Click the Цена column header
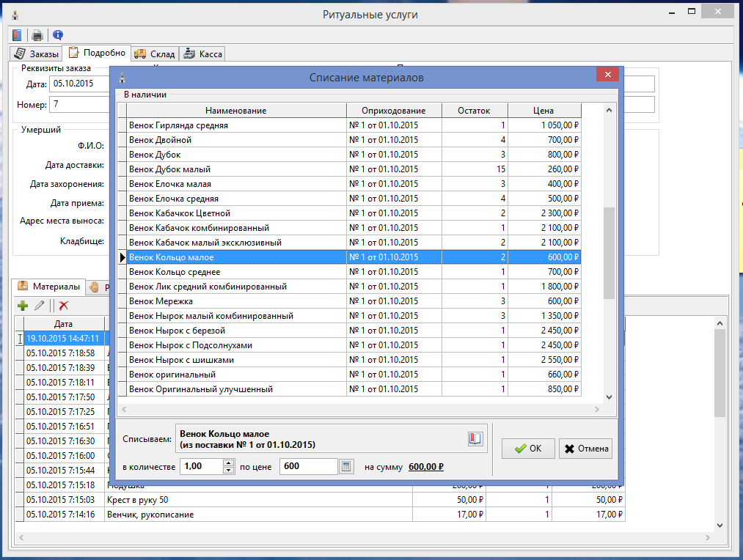Image resolution: width=743 pixels, height=560 pixels. (x=544, y=110)
